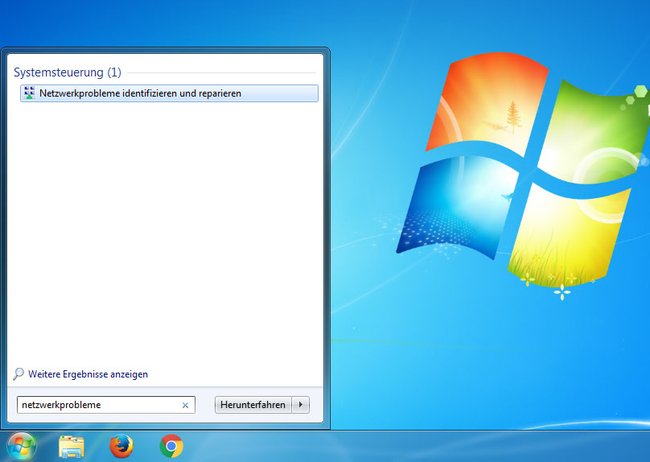Clear the search box with the X
Screen dimensions: 650x462
(x=185, y=405)
